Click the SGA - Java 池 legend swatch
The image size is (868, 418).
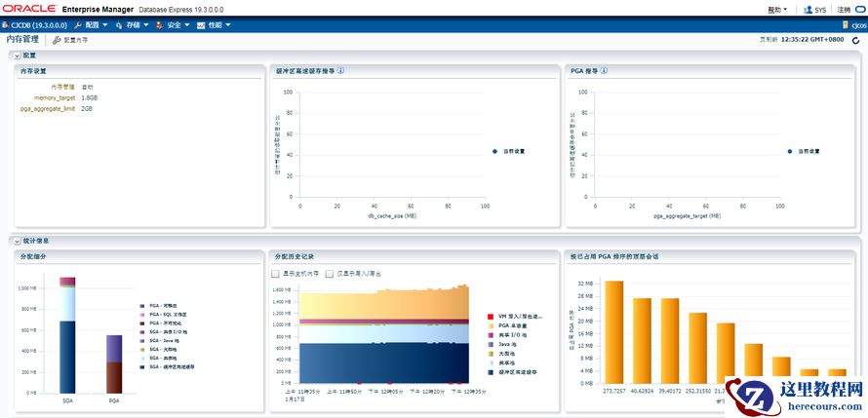coord(142,341)
